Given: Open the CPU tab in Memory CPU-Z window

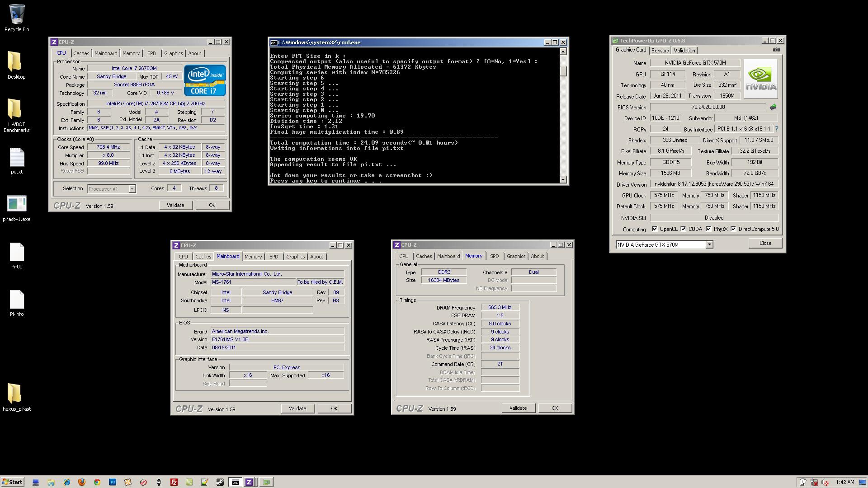Looking at the screenshot, I should coord(404,256).
